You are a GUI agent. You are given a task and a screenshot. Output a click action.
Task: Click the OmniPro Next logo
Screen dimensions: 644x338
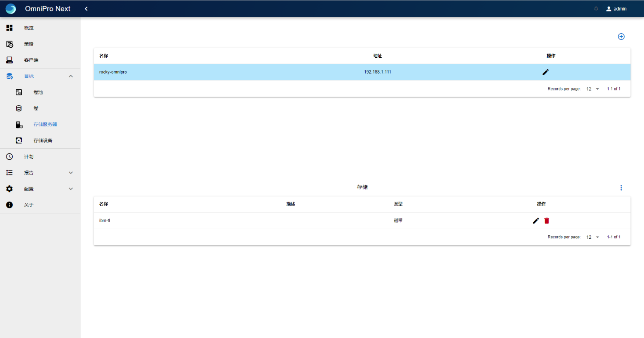(x=11, y=9)
